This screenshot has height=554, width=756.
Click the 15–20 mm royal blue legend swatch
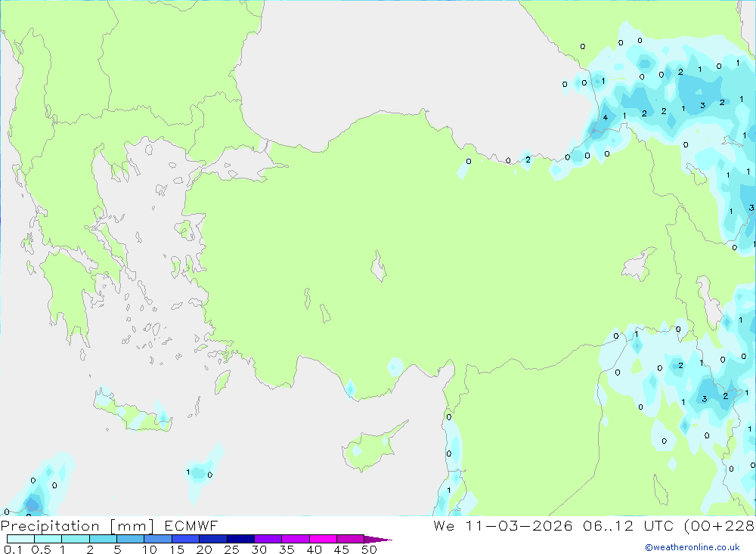pyautogui.click(x=186, y=539)
